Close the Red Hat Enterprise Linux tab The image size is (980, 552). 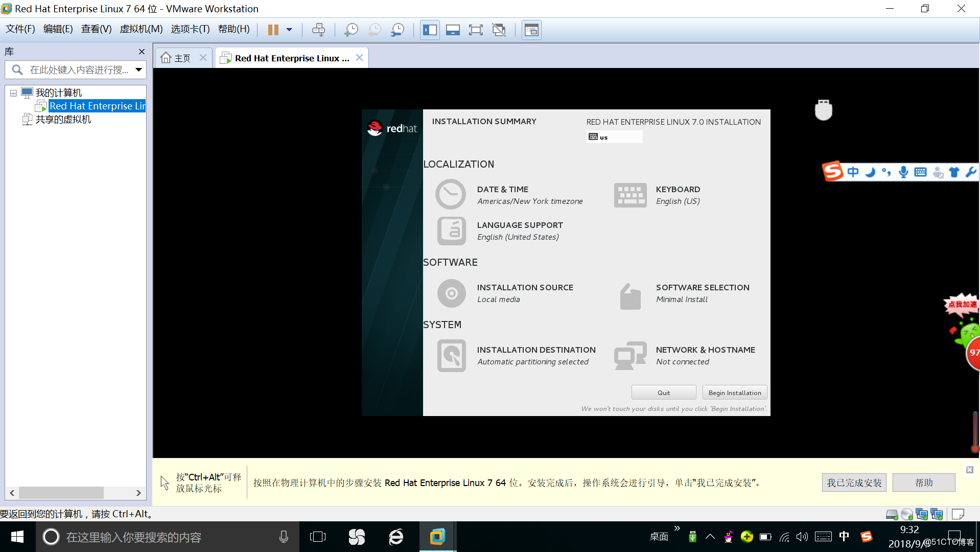pyautogui.click(x=359, y=58)
